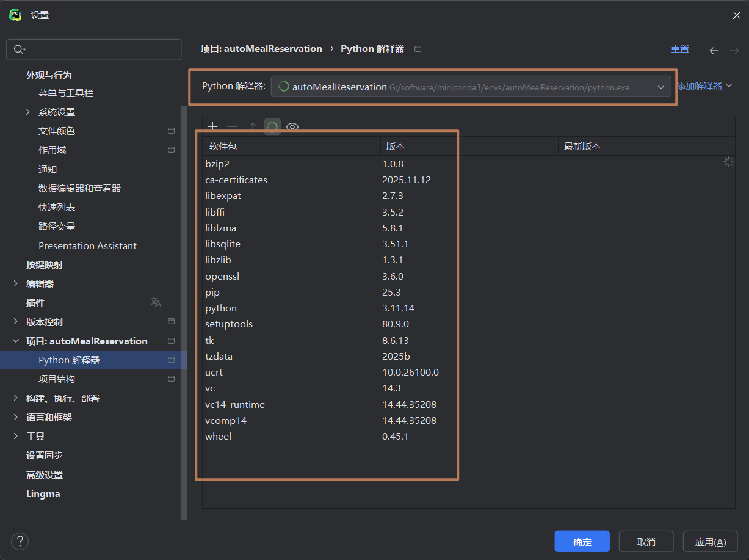Screen dimensions: 749x560
Task: Open the 添加解释器 dropdown link
Action: [x=703, y=86]
